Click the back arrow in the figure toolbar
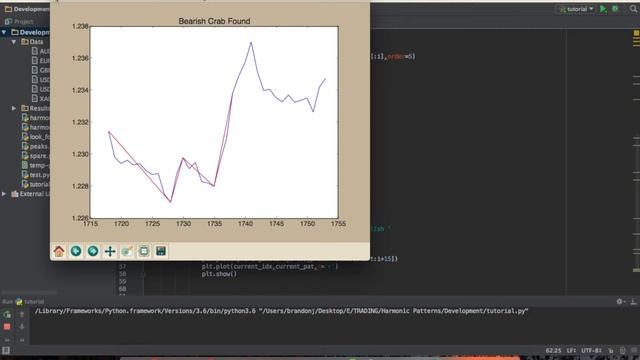Viewport: 640px width, 360px height. click(76, 251)
